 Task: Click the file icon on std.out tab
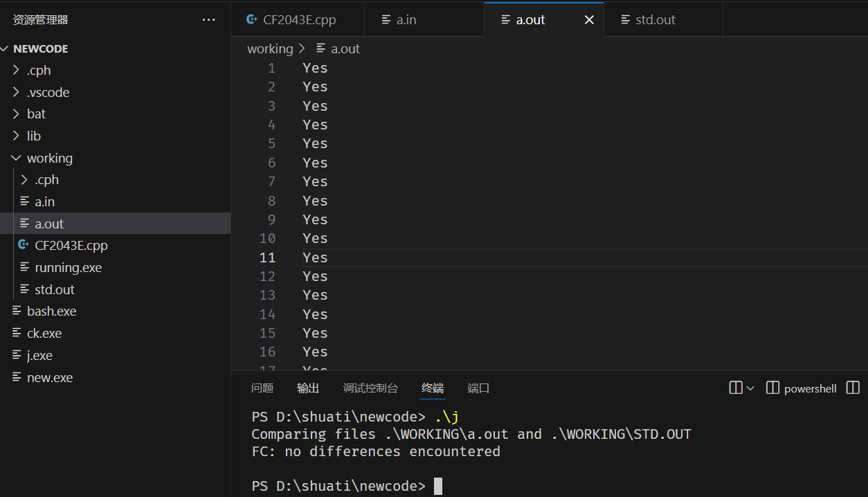(x=626, y=19)
